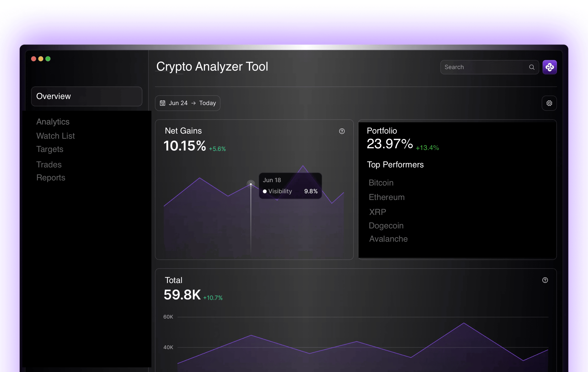Click the Net Gains 10.15% value
Screen dimensions: 588x372
185,146
